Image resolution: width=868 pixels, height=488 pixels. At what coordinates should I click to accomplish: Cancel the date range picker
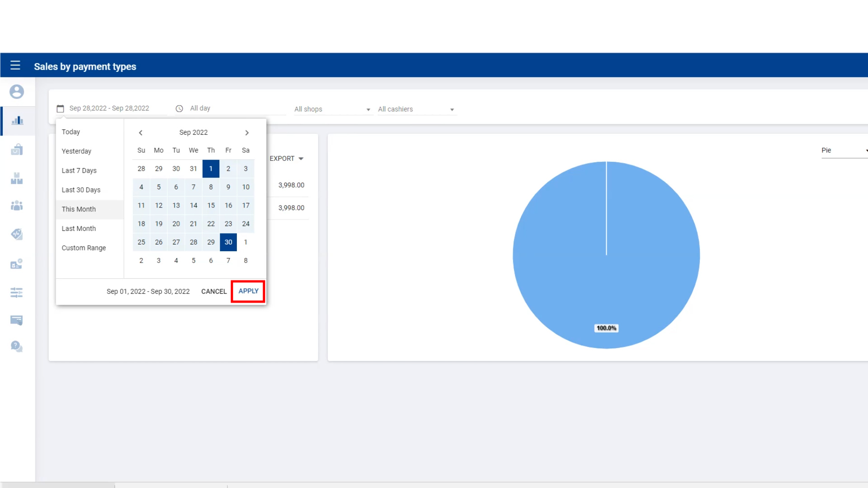pyautogui.click(x=214, y=291)
